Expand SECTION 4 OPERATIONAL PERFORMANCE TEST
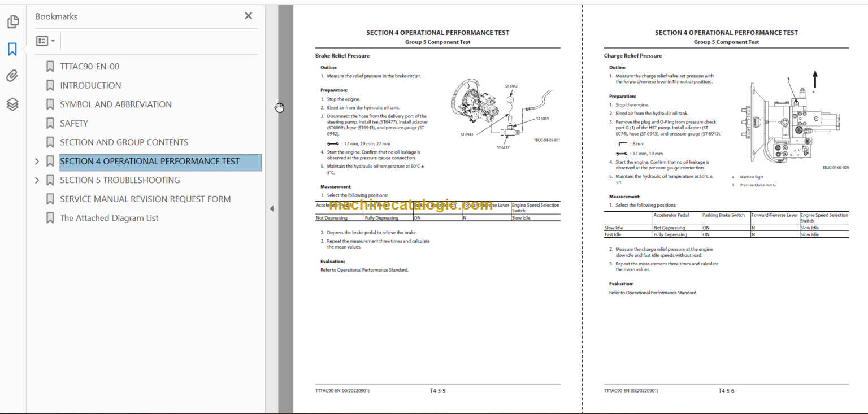The image size is (868, 414). pos(36,161)
